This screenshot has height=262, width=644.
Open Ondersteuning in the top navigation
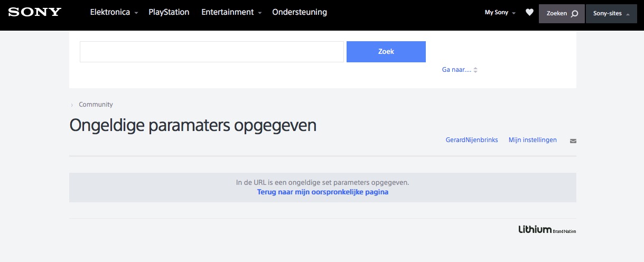tap(300, 12)
